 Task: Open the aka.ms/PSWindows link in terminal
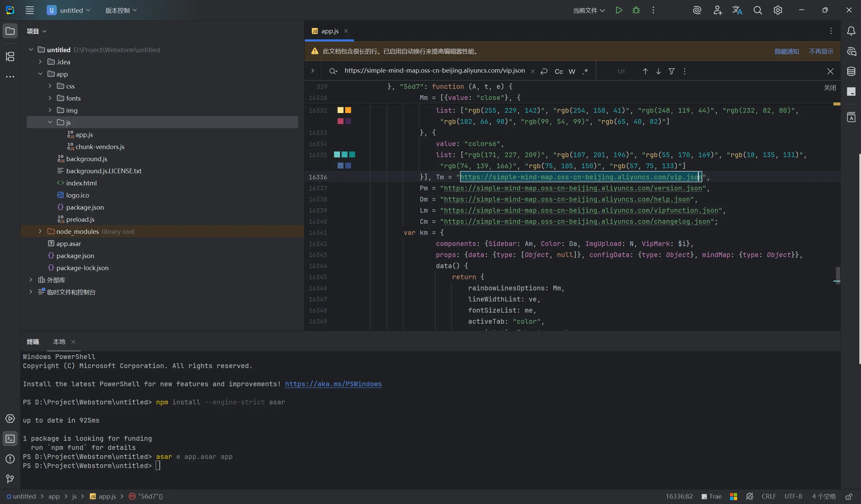pos(333,384)
